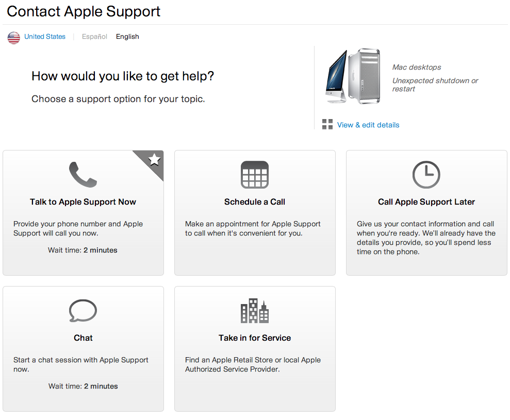Click the United States flag icon
Viewport: 510px width, 420px height.
coord(14,37)
